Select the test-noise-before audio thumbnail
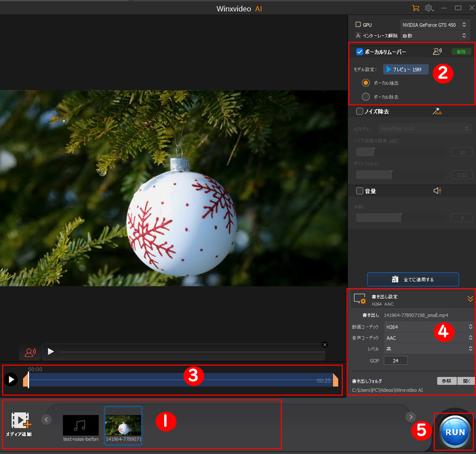 (81, 425)
